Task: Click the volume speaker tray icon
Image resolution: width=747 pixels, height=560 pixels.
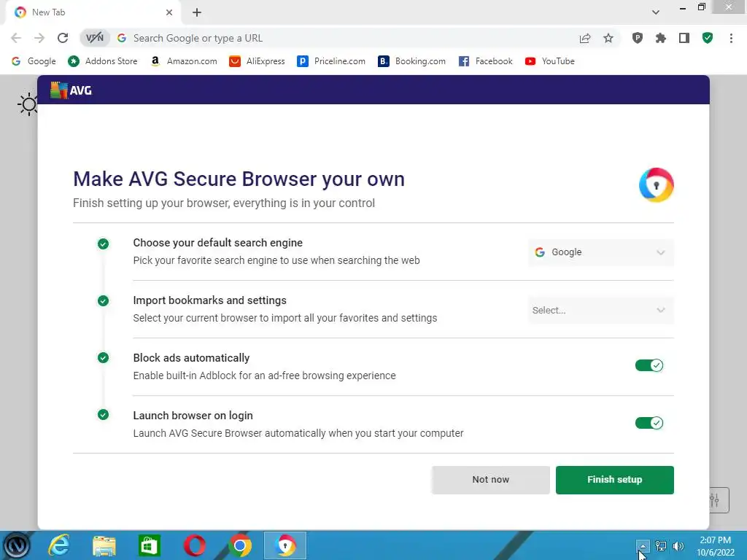Action: [678, 545]
